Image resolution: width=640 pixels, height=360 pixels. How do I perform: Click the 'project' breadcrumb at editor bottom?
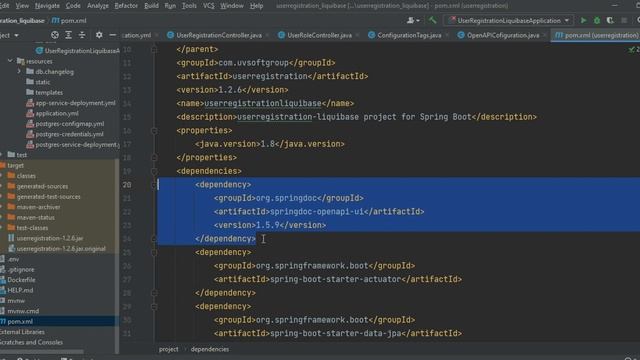169,349
